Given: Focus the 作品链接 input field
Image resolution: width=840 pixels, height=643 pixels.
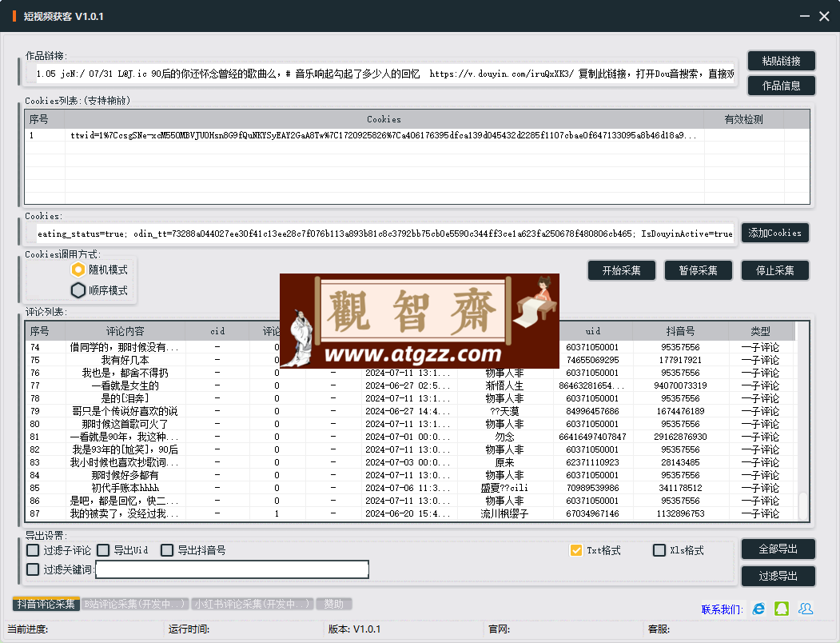Looking at the screenshot, I should coord(384,74).
